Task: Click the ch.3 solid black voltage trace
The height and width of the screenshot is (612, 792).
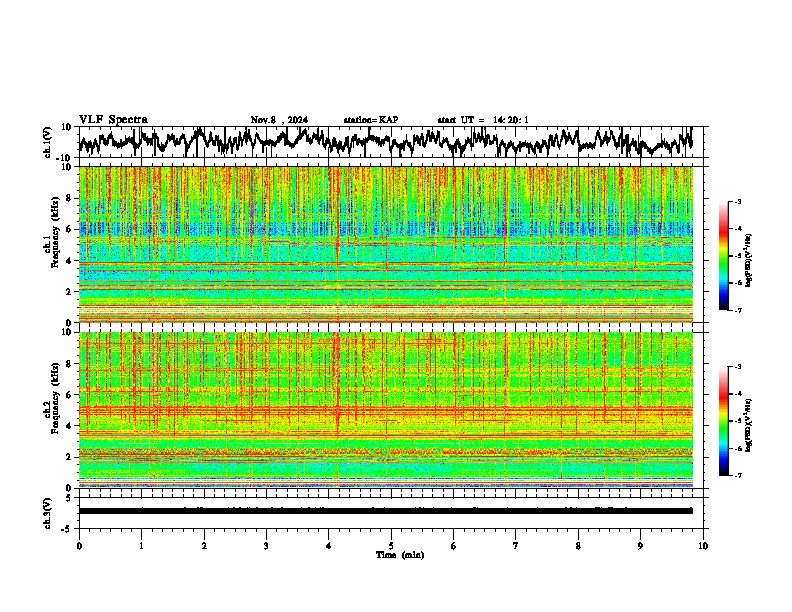Action: [x=386, y=511]
